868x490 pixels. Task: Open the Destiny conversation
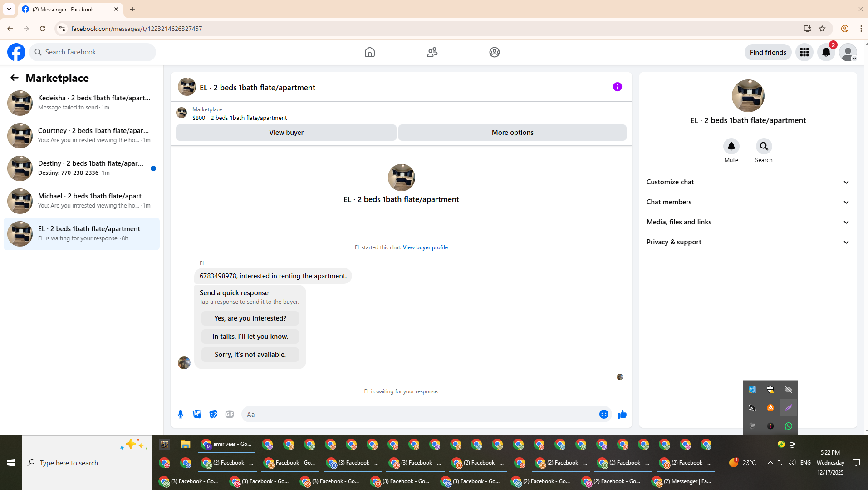82,168
